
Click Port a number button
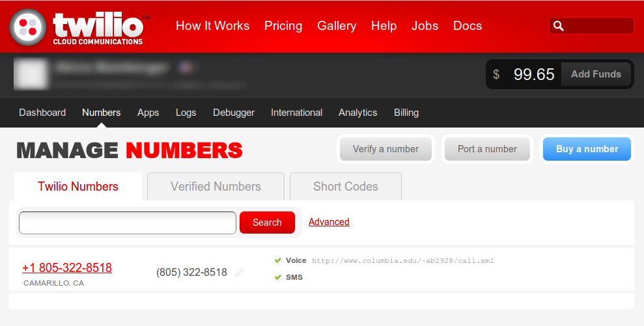click(x=487, y=149)
